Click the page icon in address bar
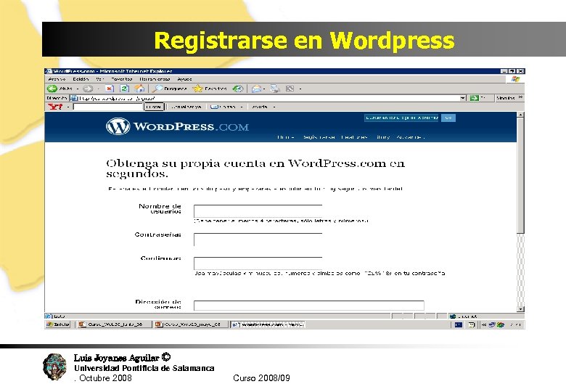The width and height of the screenshot is (566, 392). (74, 98)
